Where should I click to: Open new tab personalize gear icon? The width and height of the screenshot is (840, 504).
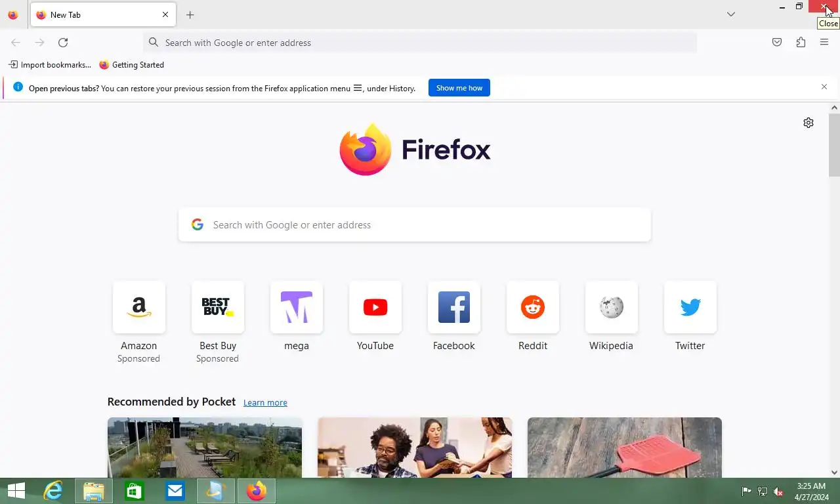click(x=808, y=123)
